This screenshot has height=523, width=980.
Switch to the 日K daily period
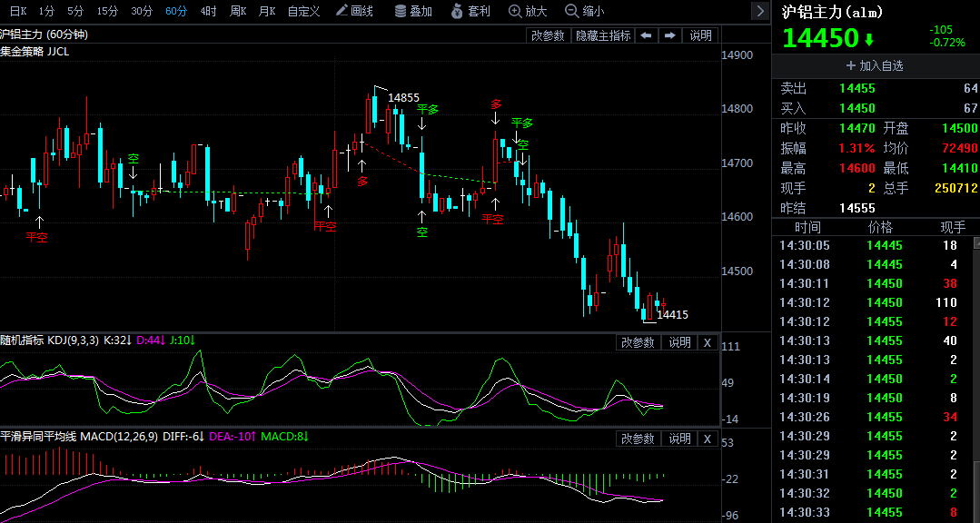18,11
